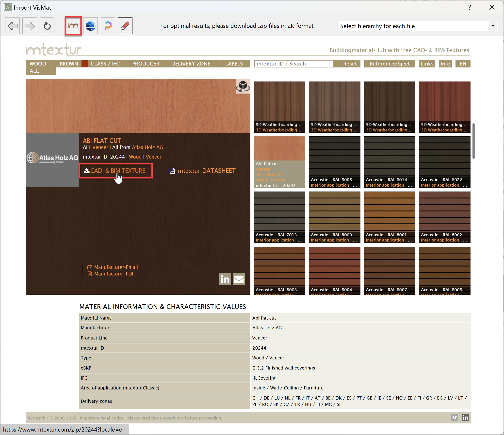
Task: Click the Abi flat cut texture preview
Action: [x=138, y=106]
